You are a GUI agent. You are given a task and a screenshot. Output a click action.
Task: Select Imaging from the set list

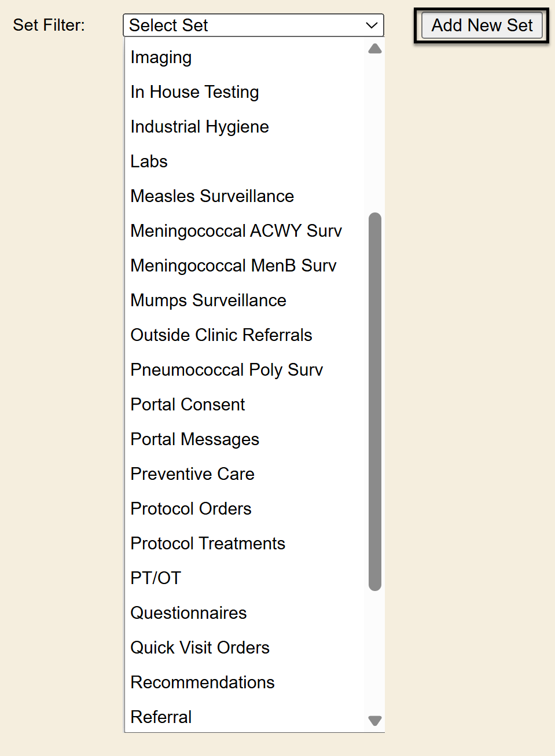161,57
